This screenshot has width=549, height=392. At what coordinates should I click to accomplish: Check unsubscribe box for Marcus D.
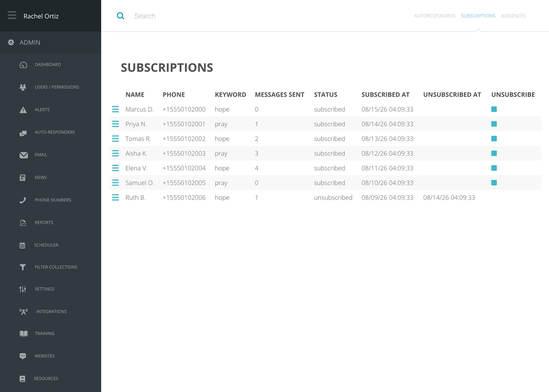[494, 109]
